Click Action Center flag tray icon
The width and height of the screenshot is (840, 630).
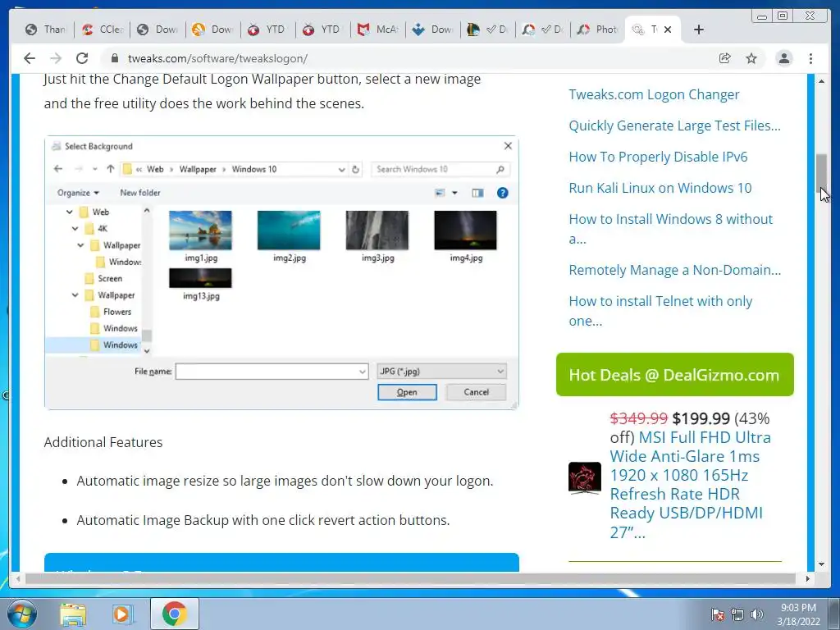718,614
